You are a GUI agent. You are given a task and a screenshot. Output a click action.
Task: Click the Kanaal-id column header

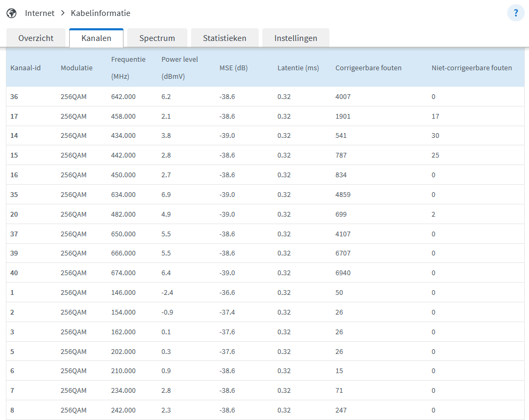pyautogui.click(x=26, y=68)
